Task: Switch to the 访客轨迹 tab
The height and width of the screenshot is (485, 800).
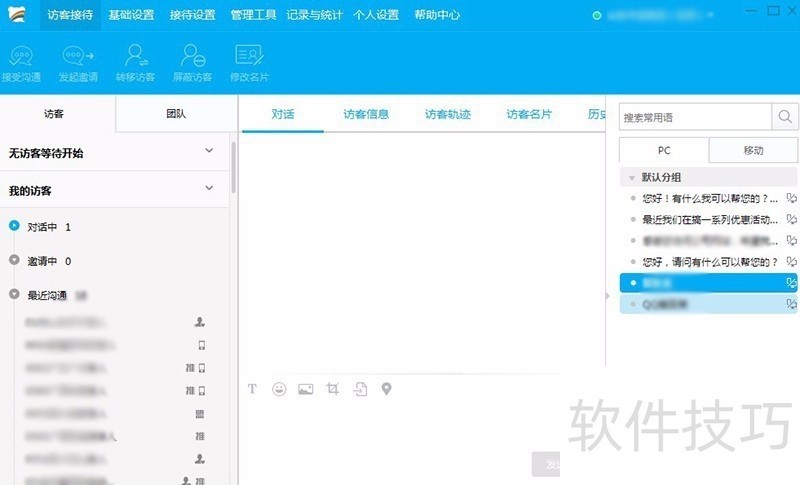Action: click(x=447, y=114)
